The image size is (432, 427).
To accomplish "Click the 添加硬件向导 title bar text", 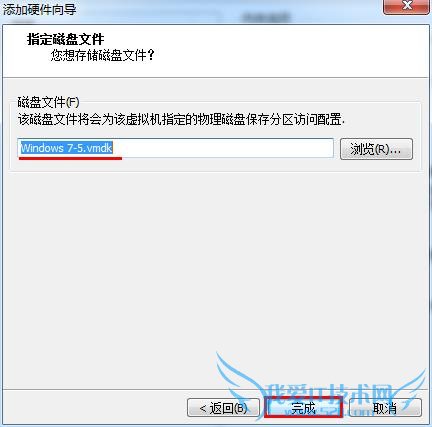I will coord(40,9).
